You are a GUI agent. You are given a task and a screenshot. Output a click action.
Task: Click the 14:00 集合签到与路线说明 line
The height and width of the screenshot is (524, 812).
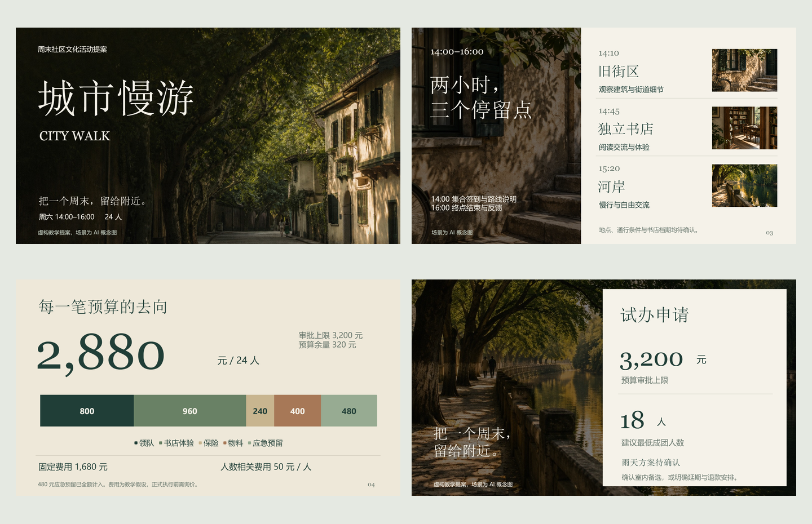click(474, 199)
